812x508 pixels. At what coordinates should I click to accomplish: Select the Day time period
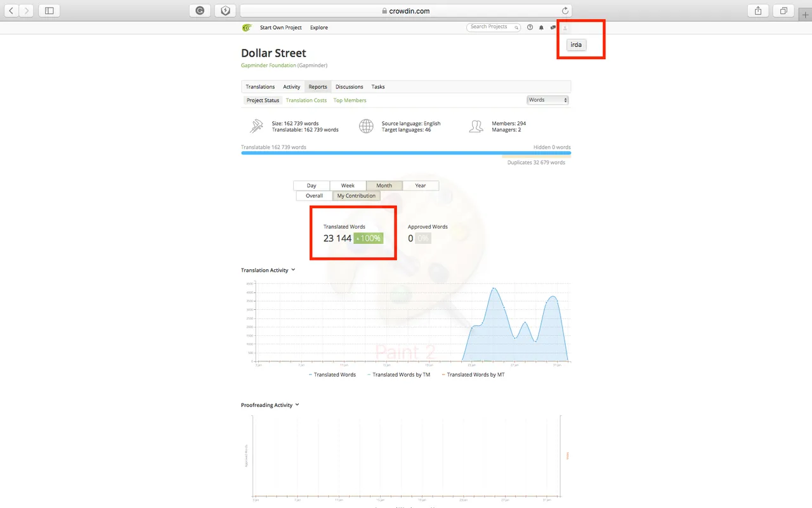click(x=311, y=185)
